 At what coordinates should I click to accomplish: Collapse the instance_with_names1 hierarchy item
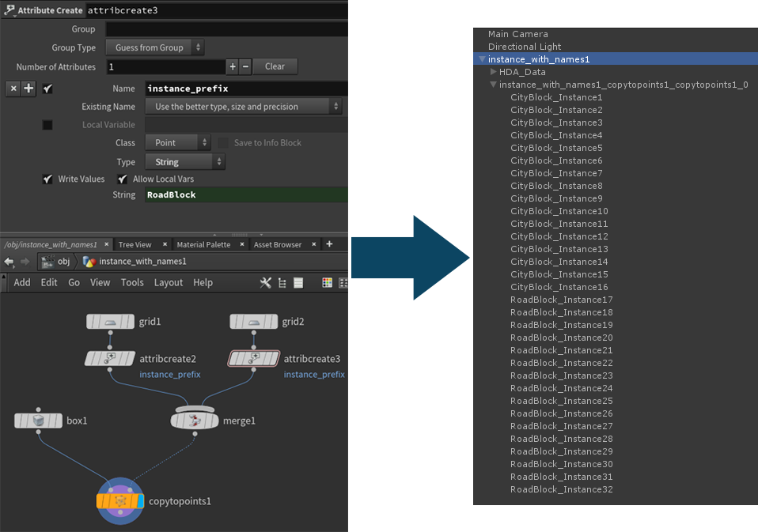[481, 59]
